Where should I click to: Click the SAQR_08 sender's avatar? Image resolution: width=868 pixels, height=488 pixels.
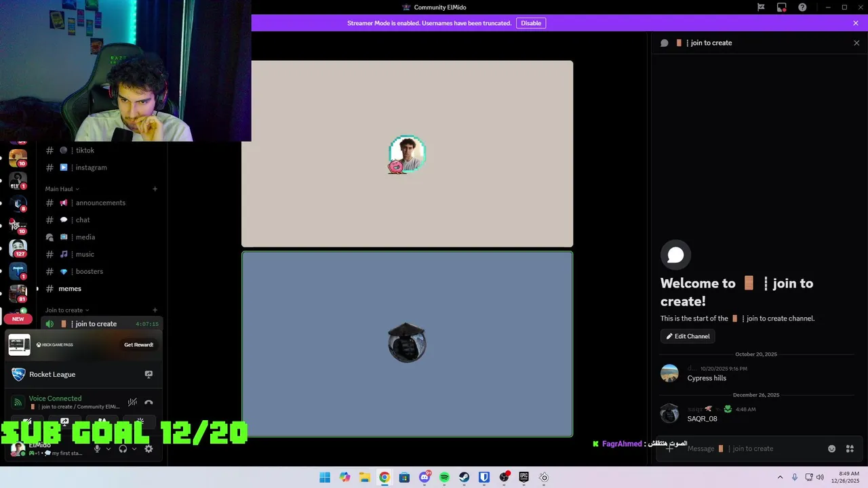(669, 413)
